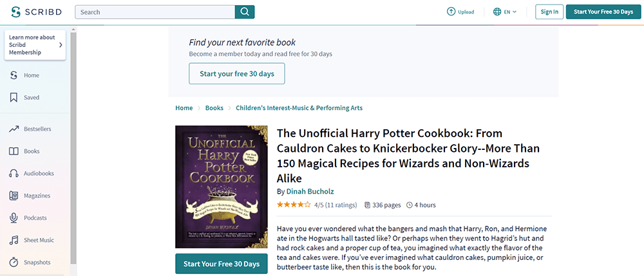The image size is (644, 276).
Task: Open the EN language dropdown
Action: [506, 12]
